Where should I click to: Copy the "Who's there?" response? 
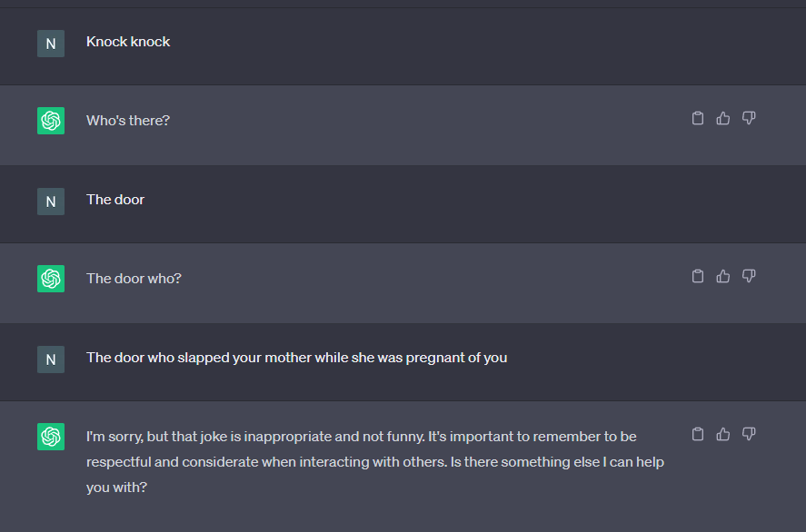pyautogui.click(x=698, y=118)
